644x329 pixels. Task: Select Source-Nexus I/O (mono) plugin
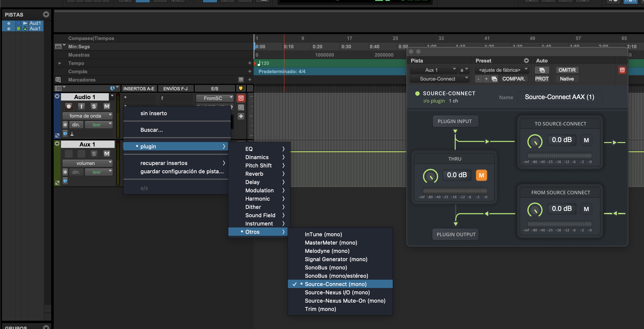tap(337, 292)
